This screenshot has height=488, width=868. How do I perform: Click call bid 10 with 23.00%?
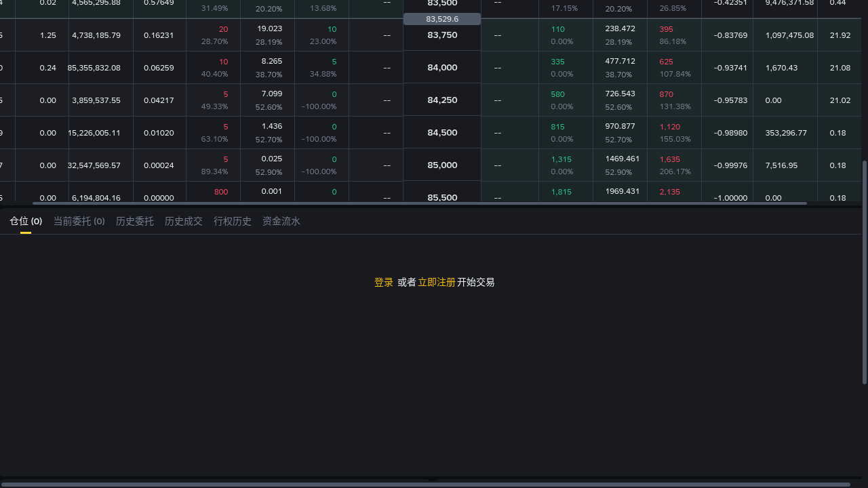322,35
